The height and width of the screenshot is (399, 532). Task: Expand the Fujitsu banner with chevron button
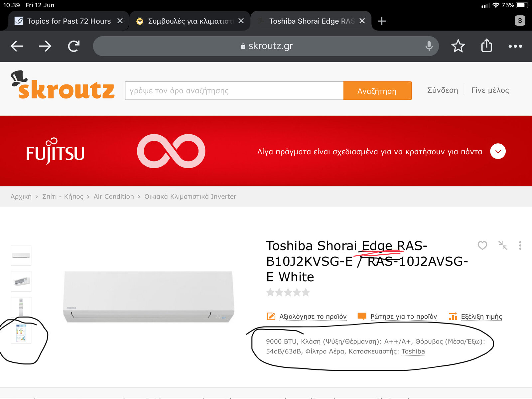498,151
